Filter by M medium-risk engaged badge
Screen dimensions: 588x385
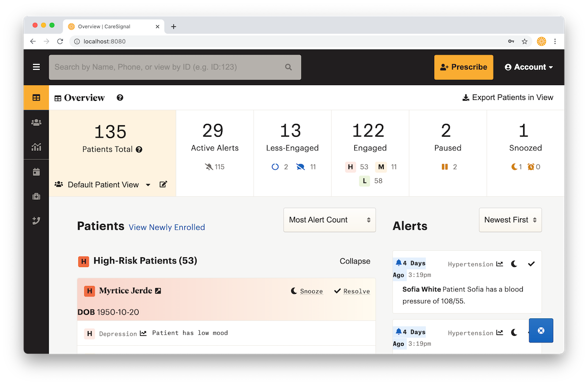point(381,167)
